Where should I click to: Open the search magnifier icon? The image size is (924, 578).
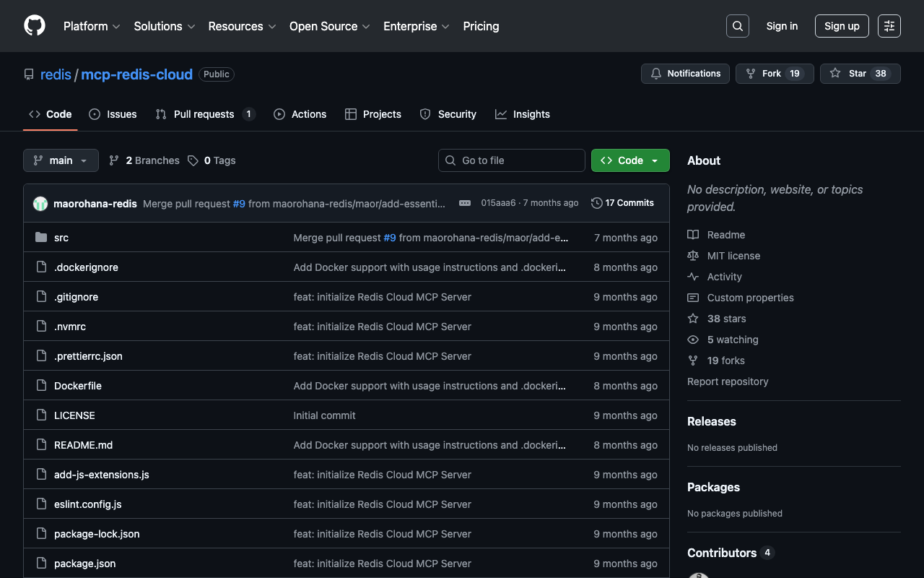click(737, 26)
